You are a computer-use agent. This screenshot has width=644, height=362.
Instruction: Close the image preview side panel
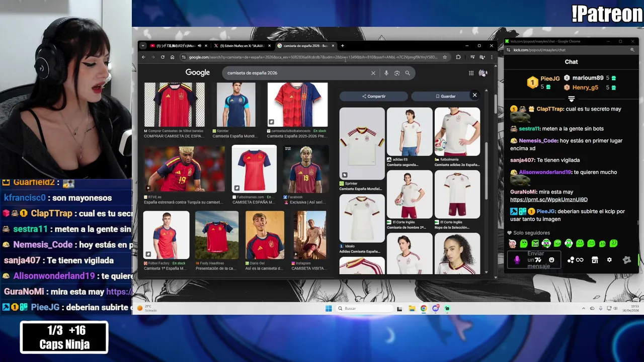tap(474, 95)
